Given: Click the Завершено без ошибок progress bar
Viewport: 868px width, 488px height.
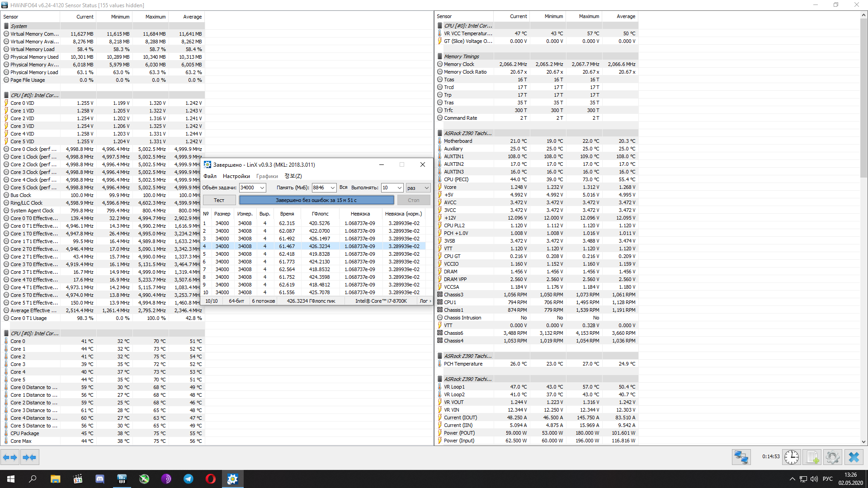Looking at the screenshot, I should click(316, 200).
